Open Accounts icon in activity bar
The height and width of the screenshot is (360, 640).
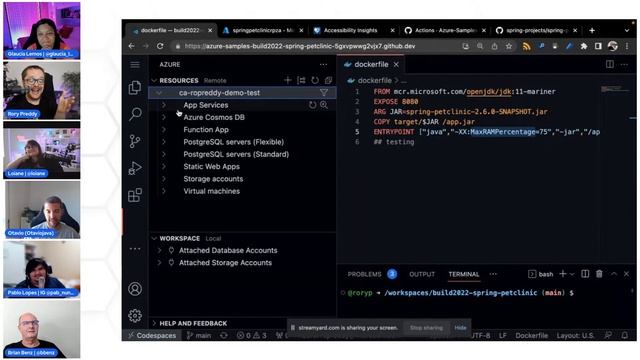[x=135, y=289]
